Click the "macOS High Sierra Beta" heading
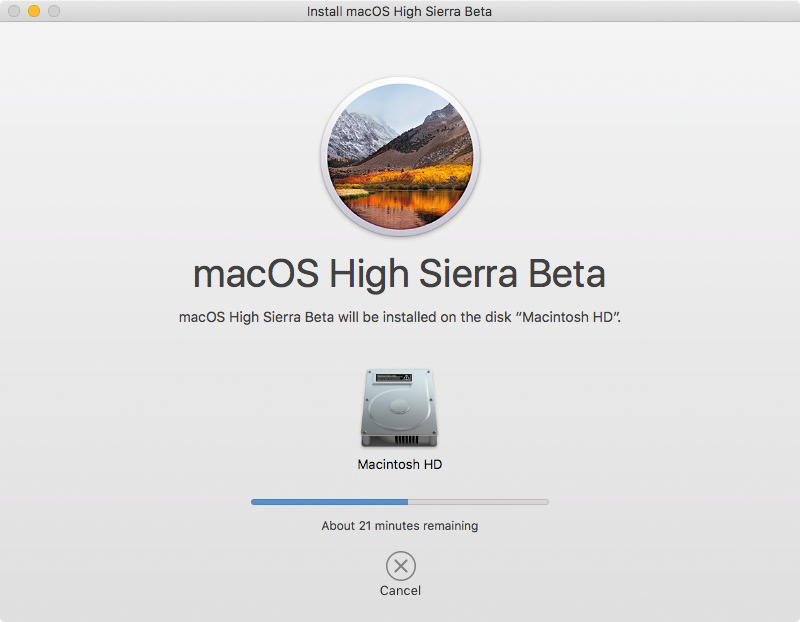This screenshot has width=800, height=622. [399, 274]
